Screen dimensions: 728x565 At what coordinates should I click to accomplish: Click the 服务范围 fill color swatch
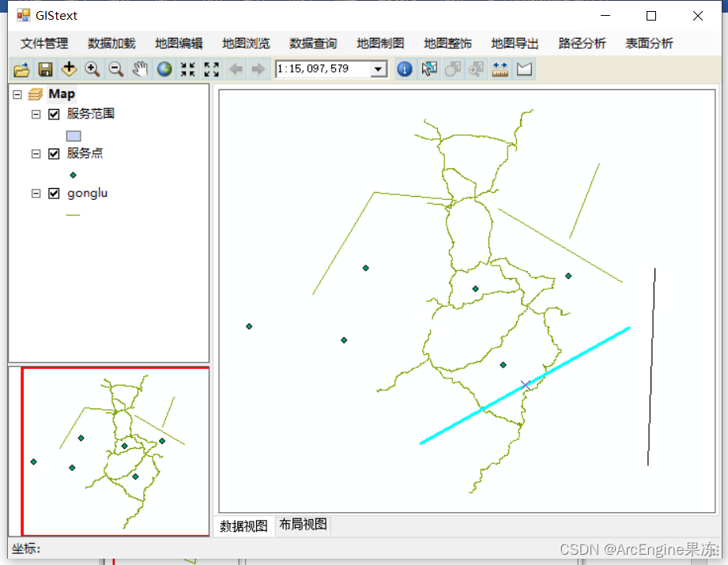pos(74,135)
